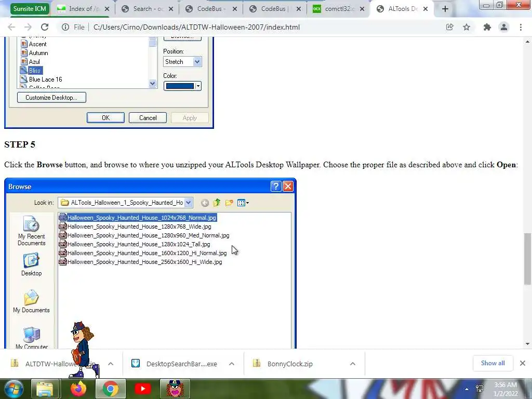Click the file info icon in address bar

[x=65, y=27]
